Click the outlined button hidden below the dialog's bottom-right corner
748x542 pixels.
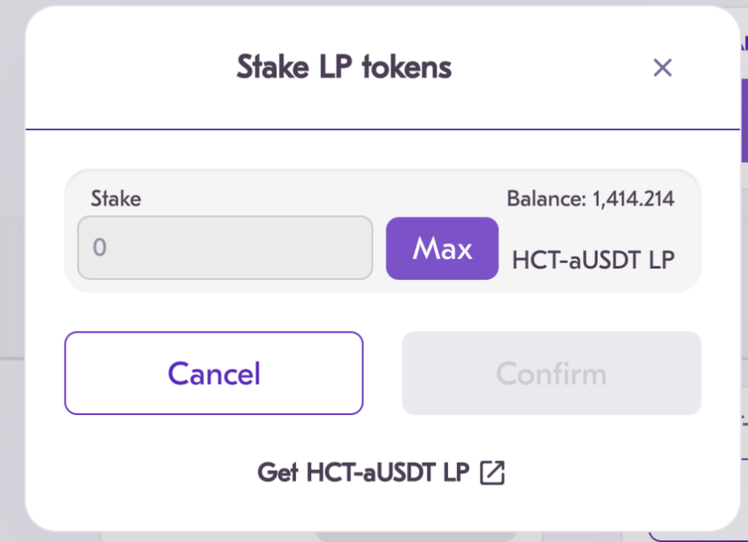(700, 533)
